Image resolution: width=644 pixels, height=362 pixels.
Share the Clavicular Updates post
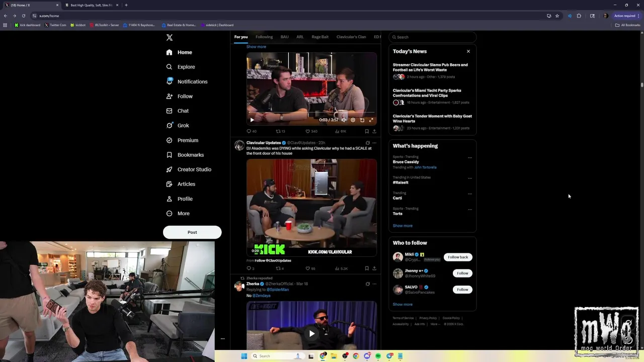coord(374,268)
